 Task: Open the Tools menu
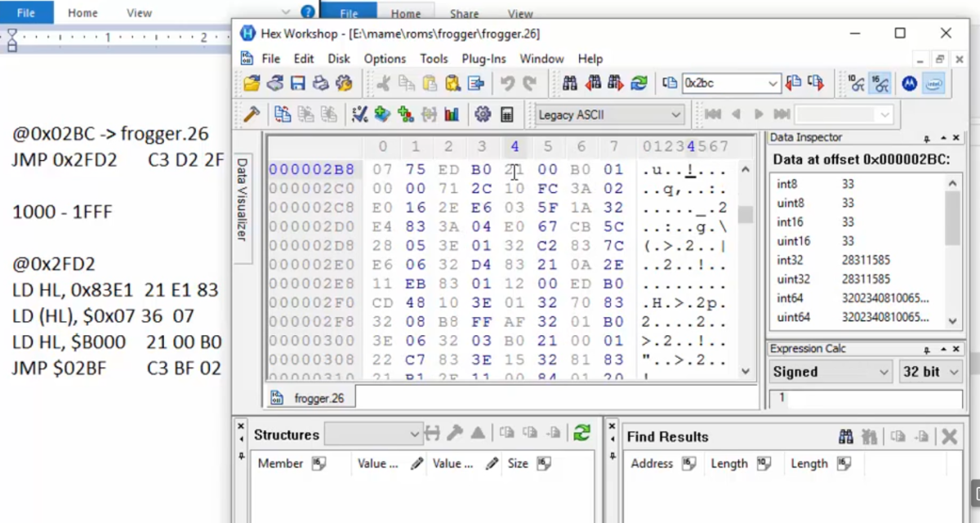[434, 59]
